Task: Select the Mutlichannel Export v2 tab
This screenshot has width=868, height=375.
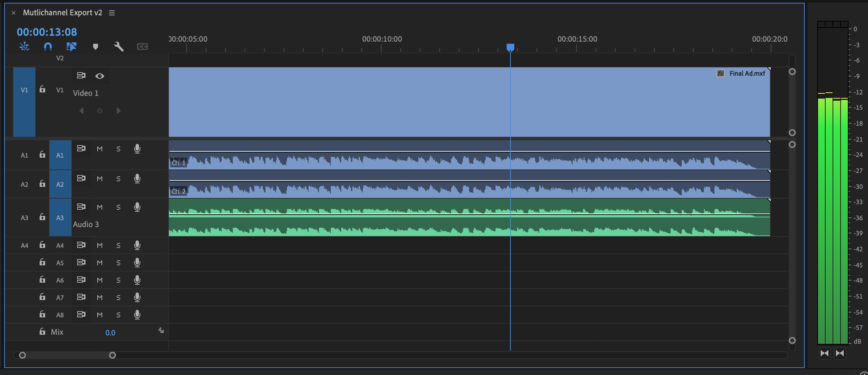Action: (63, 12)
